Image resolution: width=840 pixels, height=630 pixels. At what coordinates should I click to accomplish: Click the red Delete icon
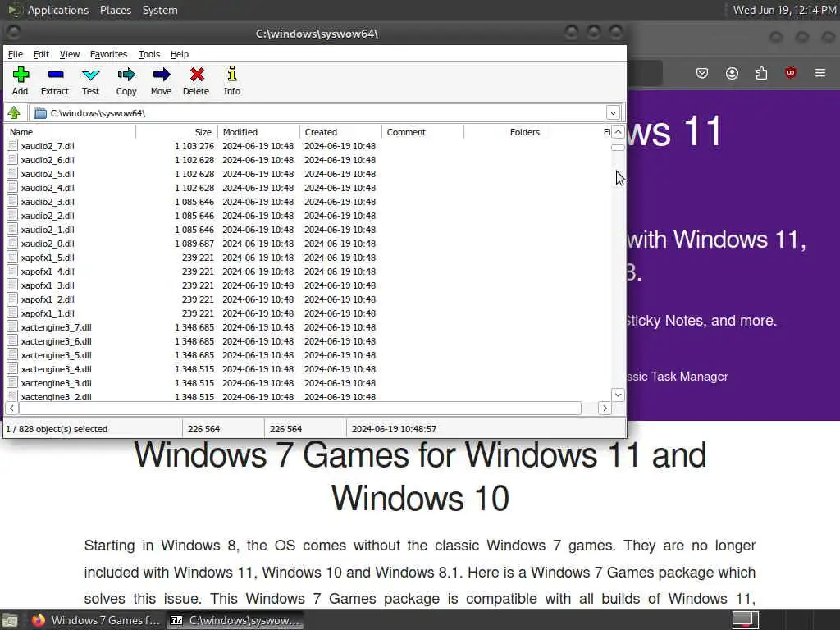click(197, 75)
